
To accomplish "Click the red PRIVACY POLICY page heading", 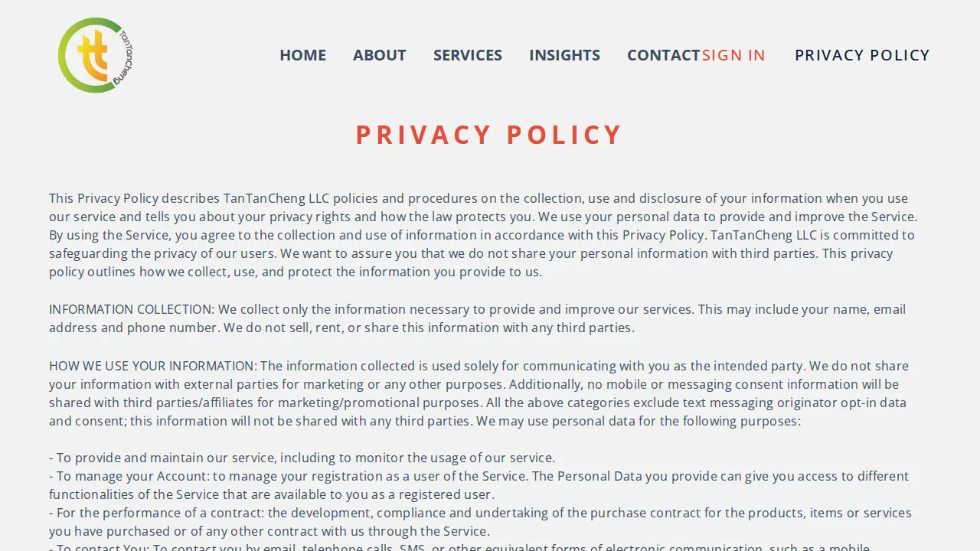I will click(x=489, y=135).
